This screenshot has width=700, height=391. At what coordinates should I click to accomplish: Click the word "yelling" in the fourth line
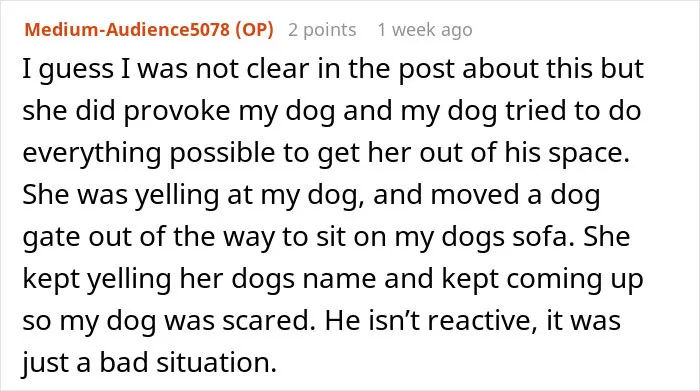[177, 196]
